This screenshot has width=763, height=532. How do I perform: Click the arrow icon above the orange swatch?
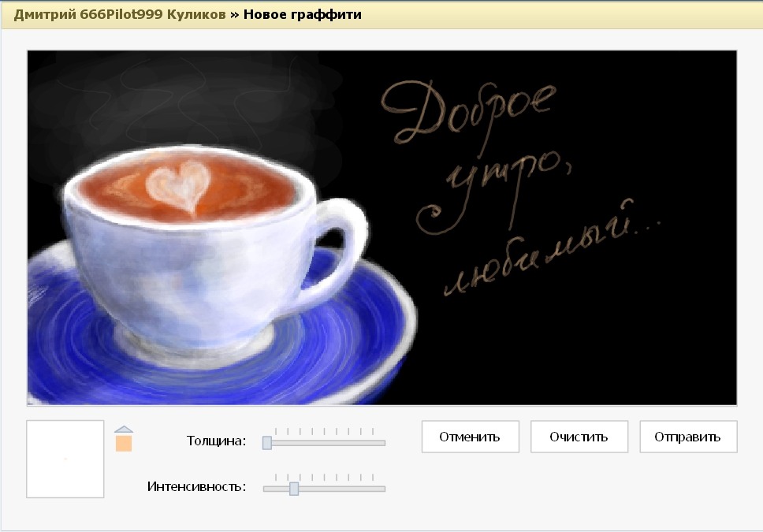click(124, 430)
